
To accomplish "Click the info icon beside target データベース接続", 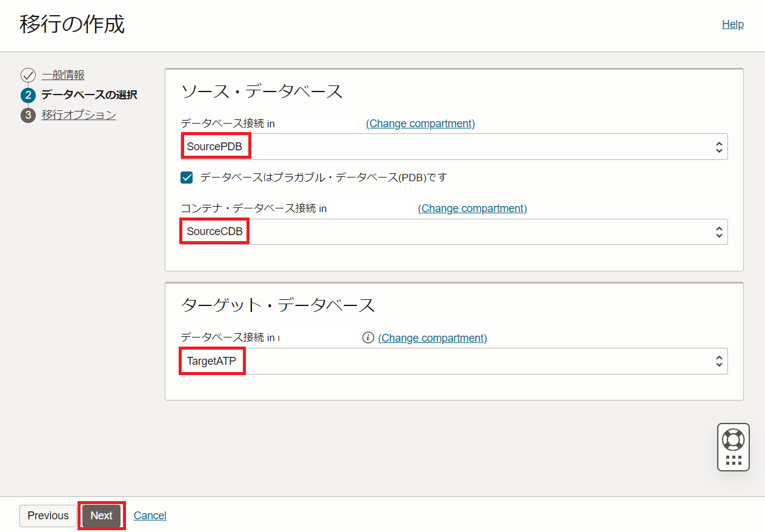I will coord(368,337).
